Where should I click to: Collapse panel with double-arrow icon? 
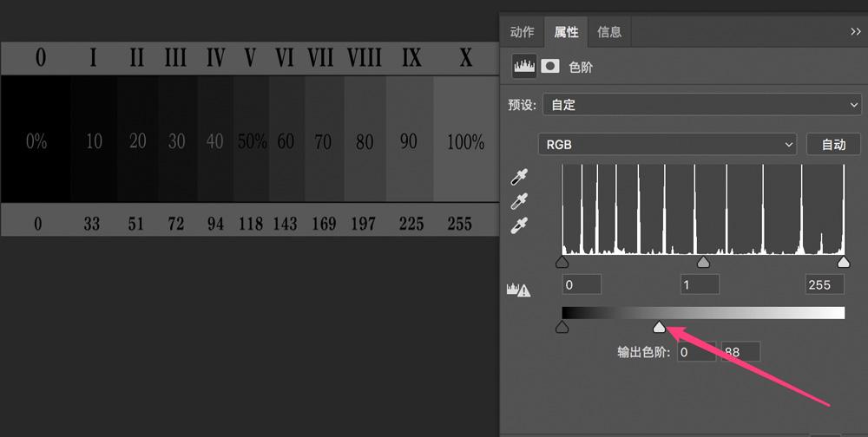(856, 31)
